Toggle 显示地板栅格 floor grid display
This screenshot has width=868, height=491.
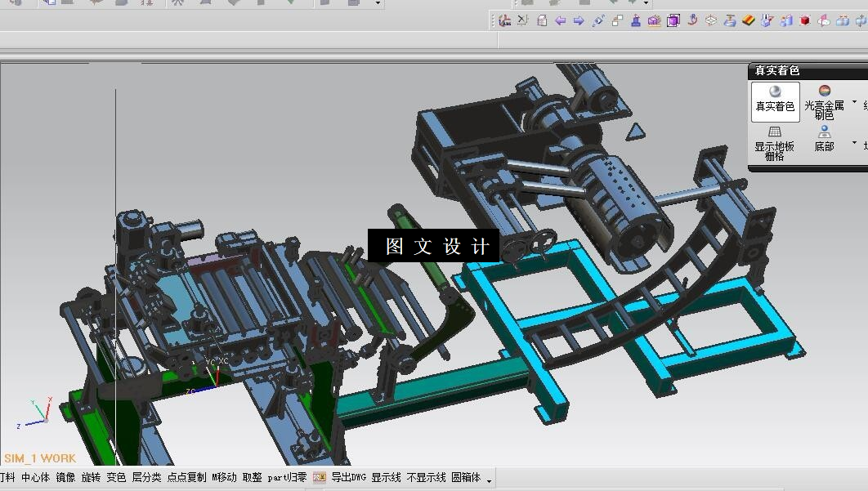775,143
